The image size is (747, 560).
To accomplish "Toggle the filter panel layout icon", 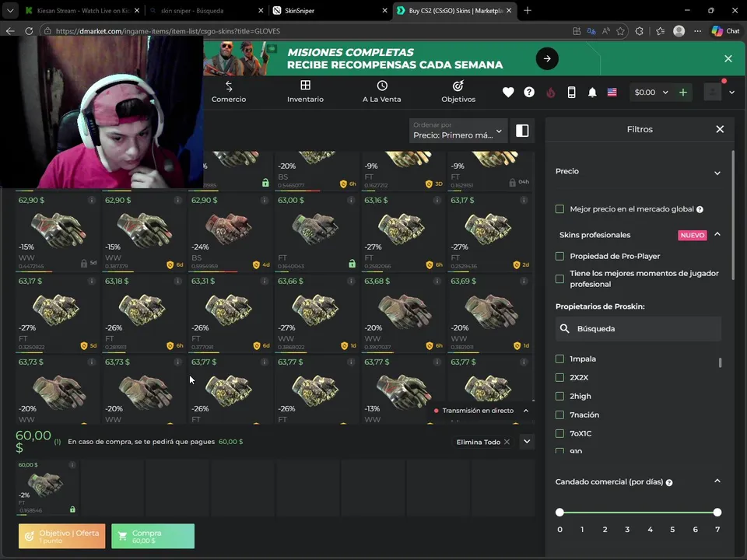I will tap(522, 131).
